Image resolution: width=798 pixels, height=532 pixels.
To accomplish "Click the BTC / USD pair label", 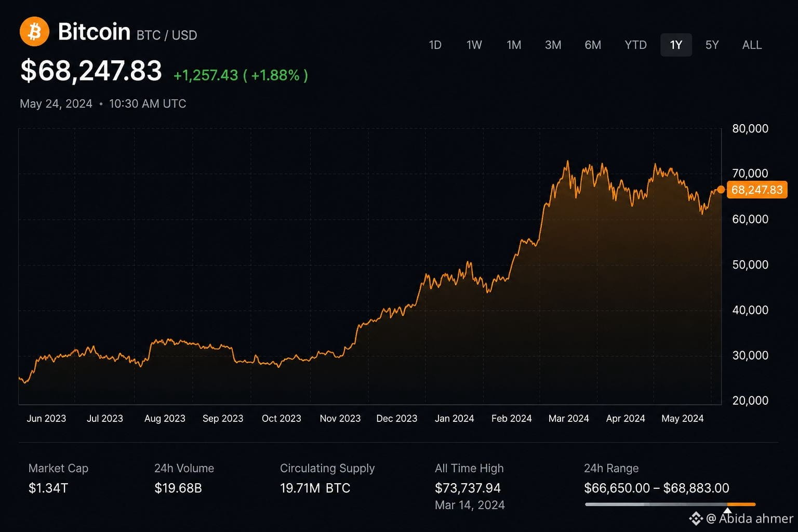I will coord(167,35).
